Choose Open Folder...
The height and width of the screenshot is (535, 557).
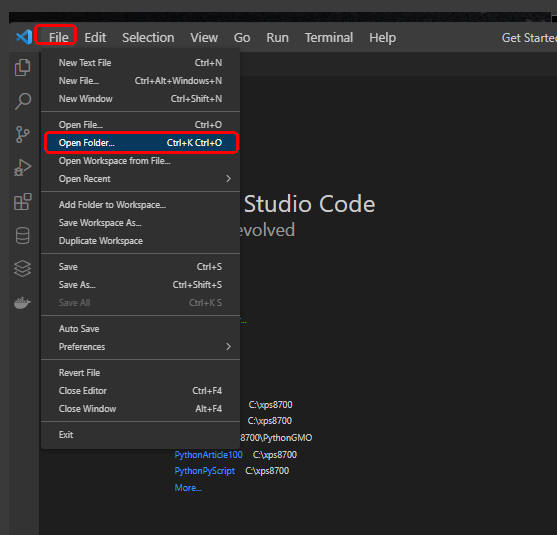(x=140, y=143)
